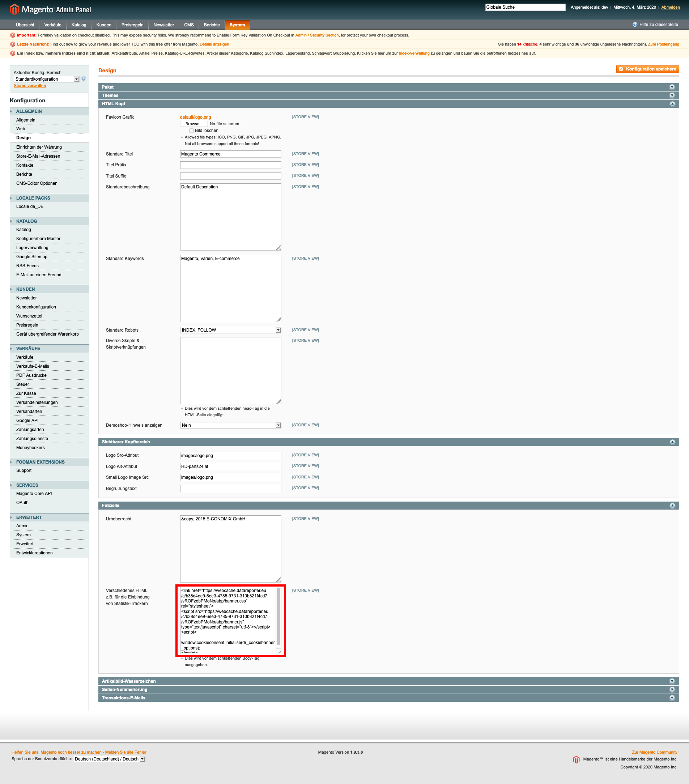Open Versandarten in sidebar

point(29,411)
